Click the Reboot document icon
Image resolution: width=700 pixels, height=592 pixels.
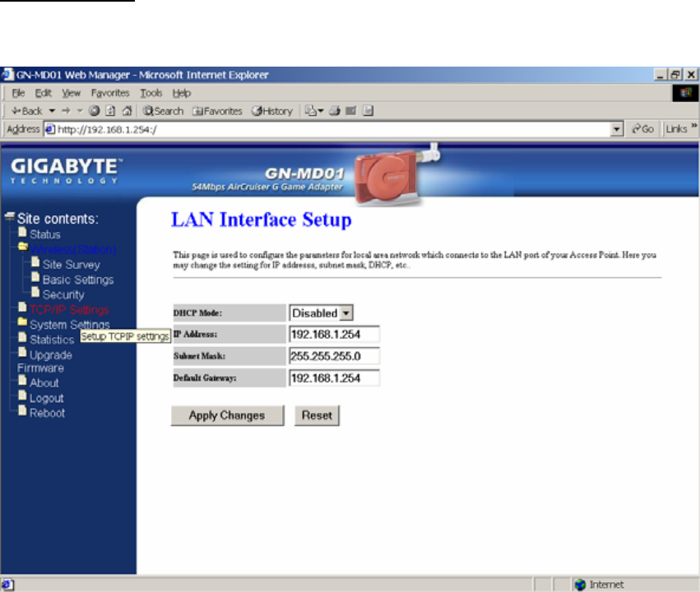(x=22, y=410)
